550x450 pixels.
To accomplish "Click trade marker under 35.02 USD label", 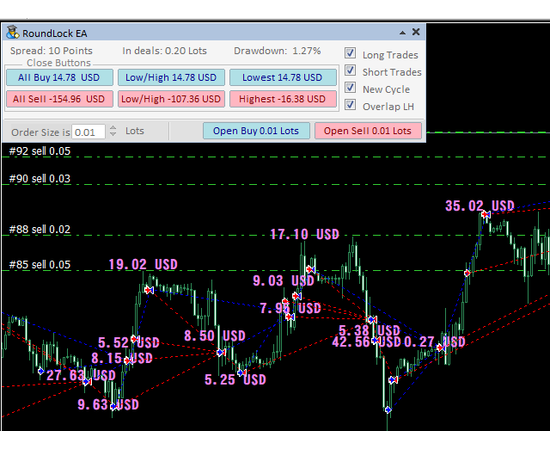I will [485, 214].
